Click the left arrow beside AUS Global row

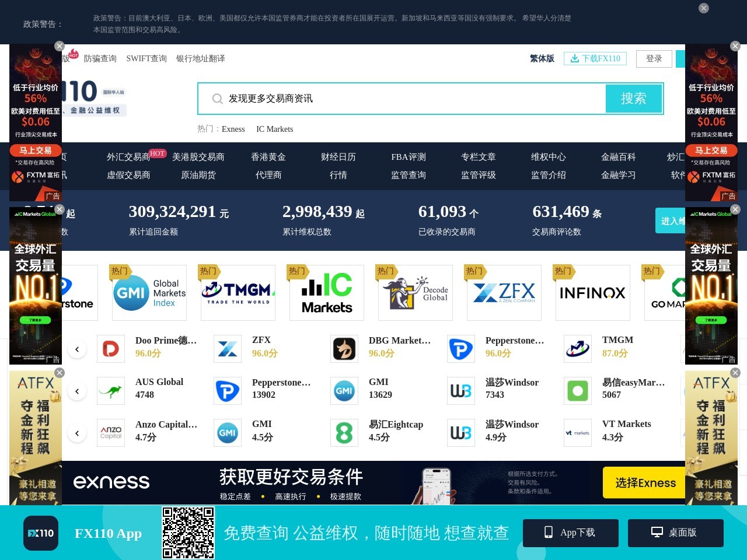76,391
